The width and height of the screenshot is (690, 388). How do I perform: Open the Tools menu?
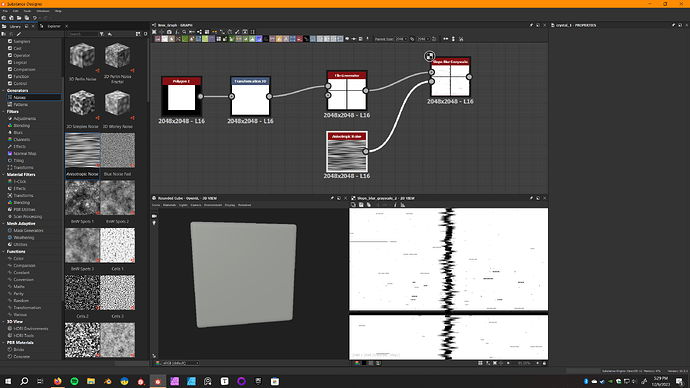[x=27, y=11]
